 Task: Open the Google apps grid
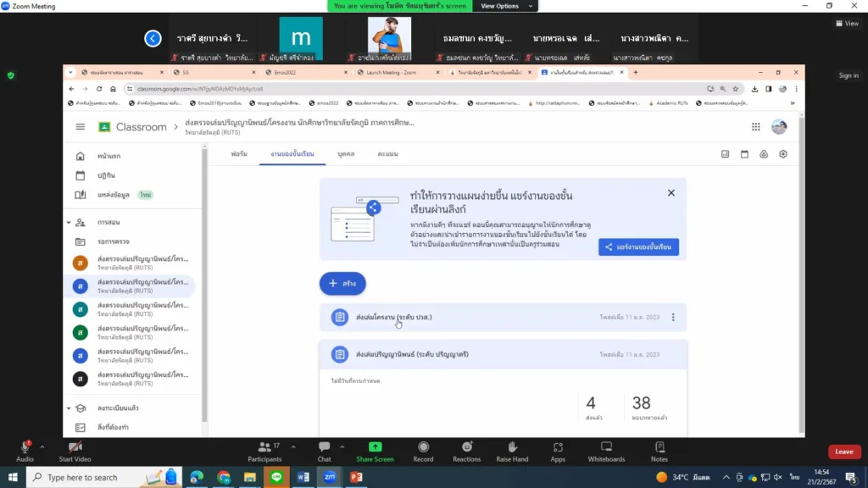point(755,127)
